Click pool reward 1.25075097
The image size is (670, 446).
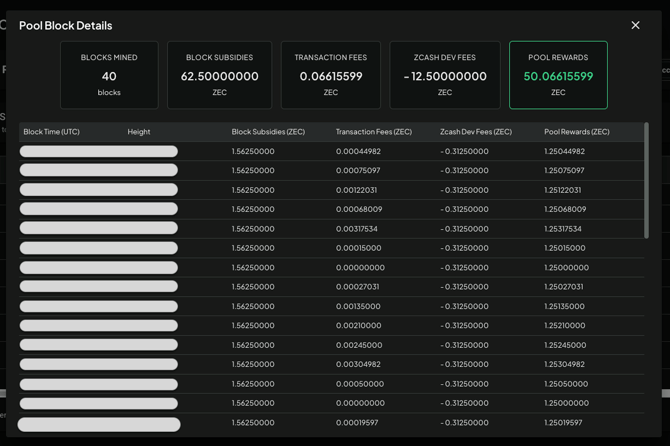564,170
